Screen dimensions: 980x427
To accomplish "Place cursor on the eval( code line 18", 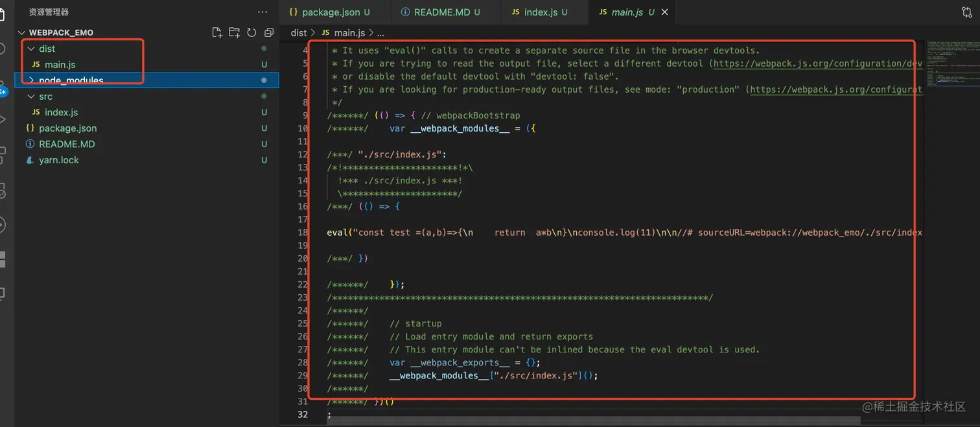I will (625, 232).
